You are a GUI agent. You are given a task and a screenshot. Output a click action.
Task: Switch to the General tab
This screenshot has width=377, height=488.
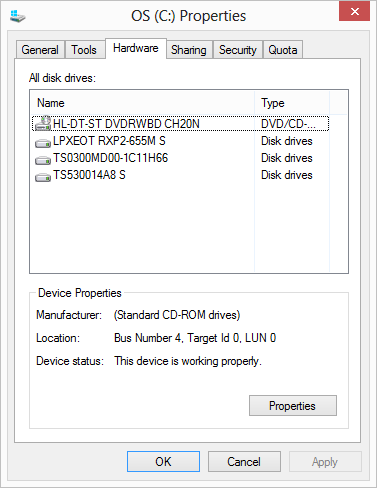click(40, 50)
